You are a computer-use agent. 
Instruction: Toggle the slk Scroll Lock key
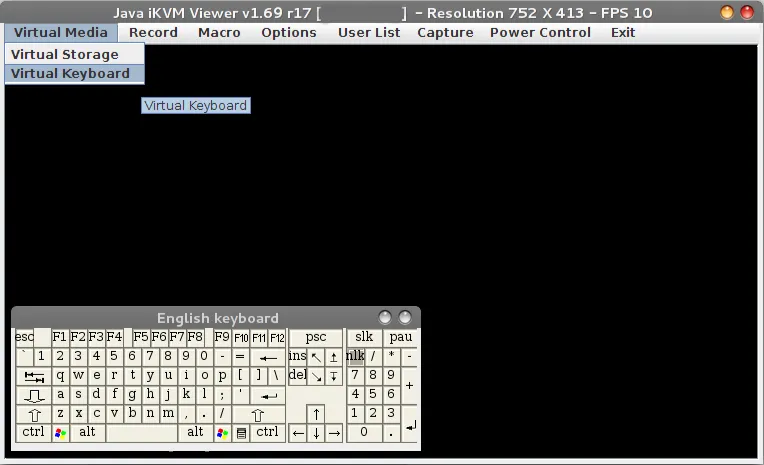tap(364, 338)
